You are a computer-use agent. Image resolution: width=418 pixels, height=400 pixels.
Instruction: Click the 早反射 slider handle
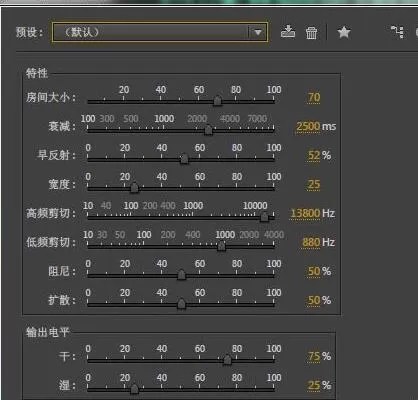tap(184, 159)
